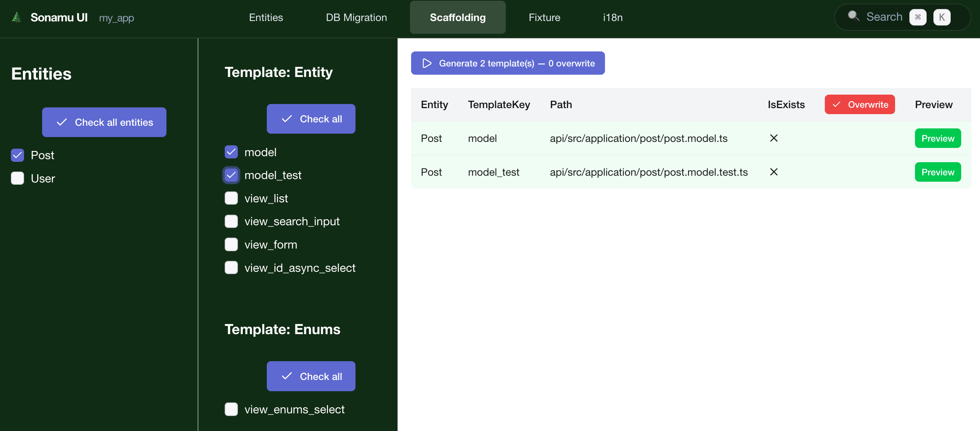
Task: Click the X icon in model_test row
Action: 773,172
